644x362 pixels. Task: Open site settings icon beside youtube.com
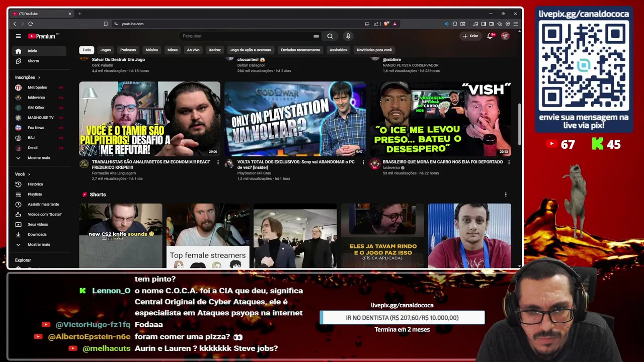click(116, 24)
